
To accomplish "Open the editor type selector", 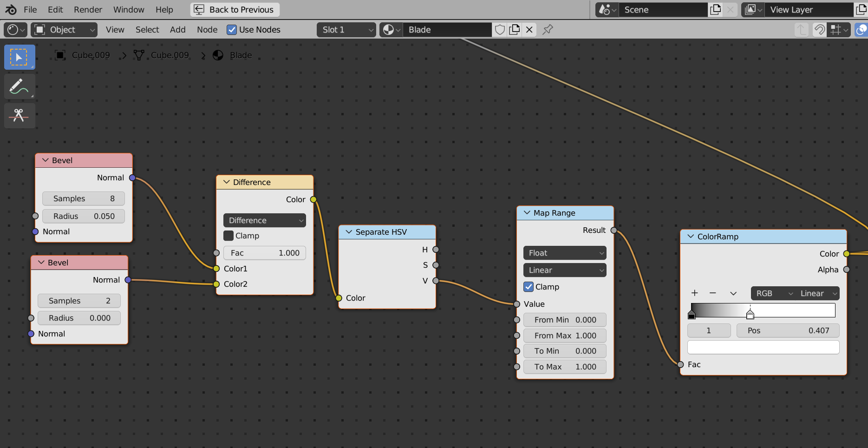I will tap(15, 30).
